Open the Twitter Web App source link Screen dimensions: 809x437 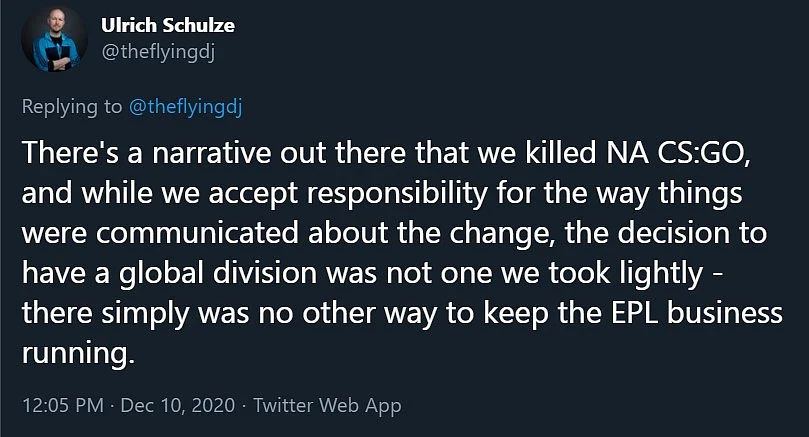click(327, 406)
